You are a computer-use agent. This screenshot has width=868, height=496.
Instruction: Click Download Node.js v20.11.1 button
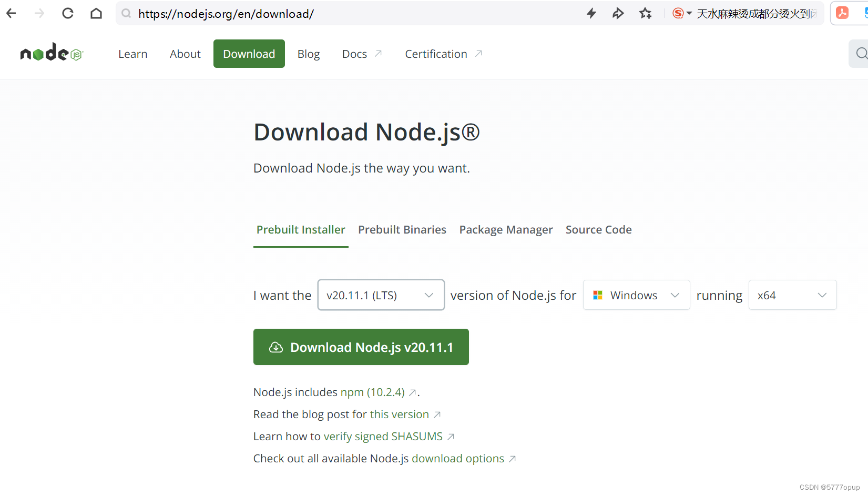(361, 347)
